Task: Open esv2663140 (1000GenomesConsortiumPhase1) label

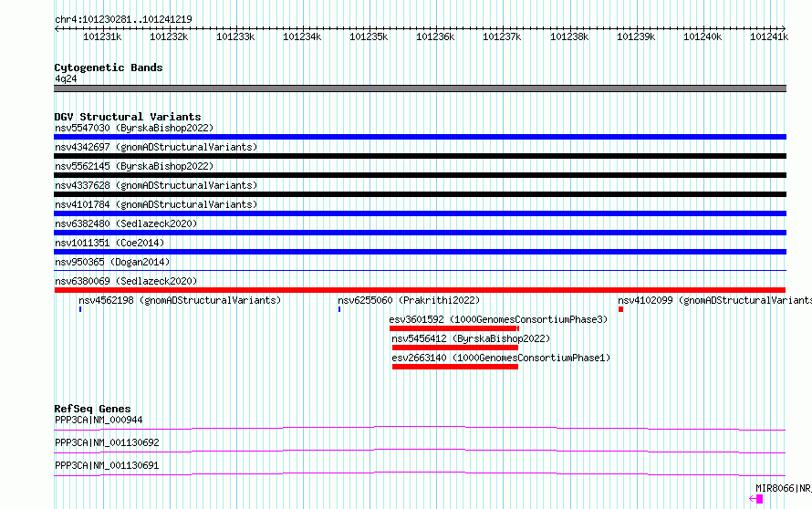Action: point(501,358)
